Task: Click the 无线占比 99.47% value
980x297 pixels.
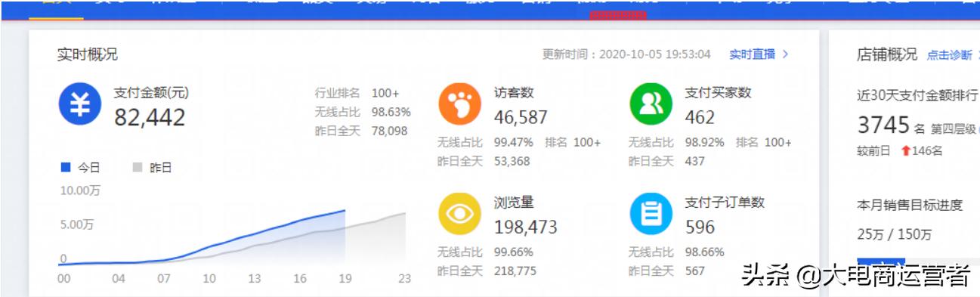Action: (x=513, y=142)
